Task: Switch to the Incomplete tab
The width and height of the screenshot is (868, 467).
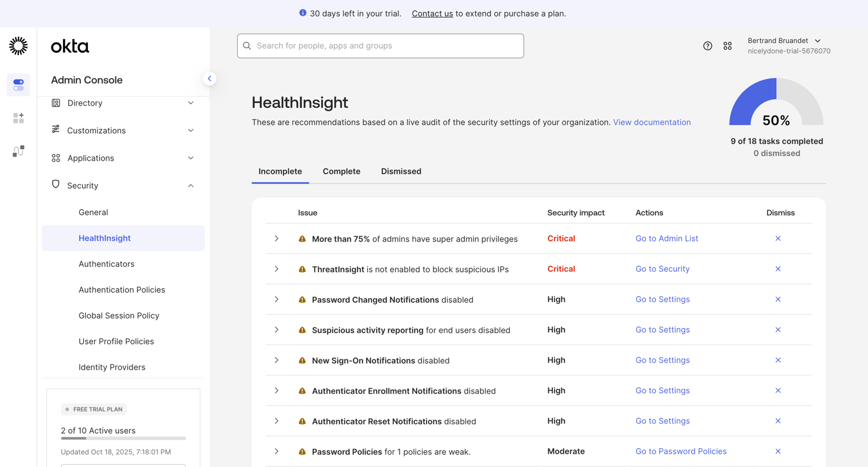Action: pyautogui.click(x=280, y=172)
